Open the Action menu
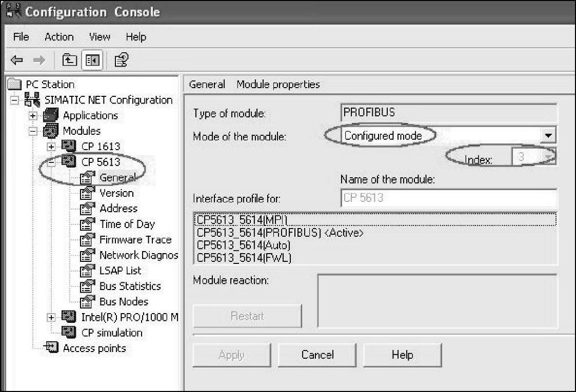 tap(59, 37)
